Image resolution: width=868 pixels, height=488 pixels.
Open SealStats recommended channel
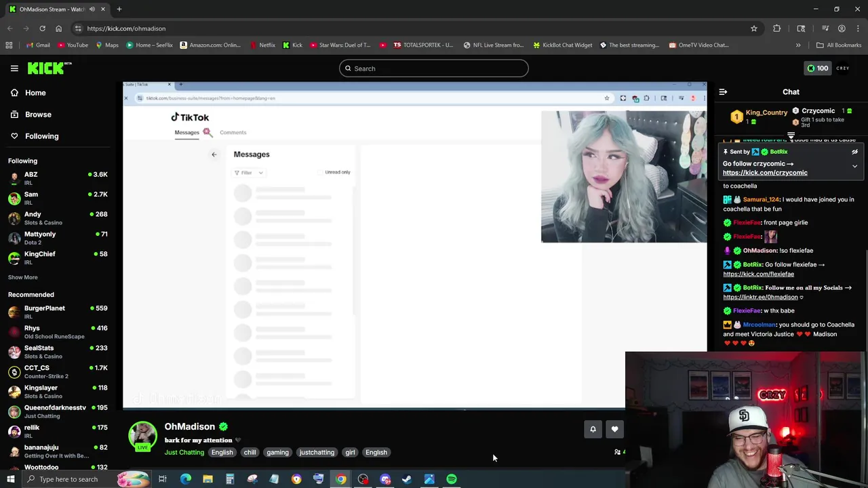pos(58,352)
